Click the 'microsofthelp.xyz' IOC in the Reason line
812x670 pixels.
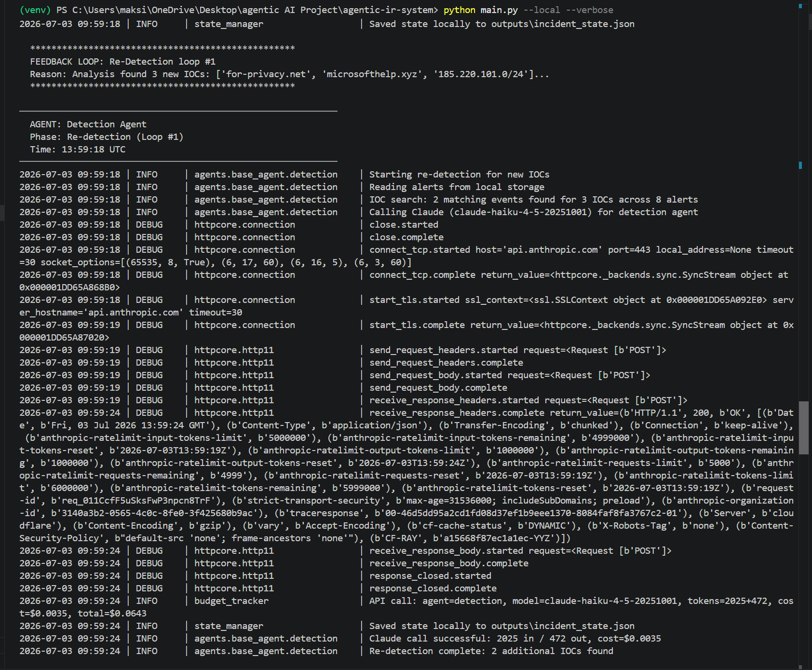[x=372, y=74]
